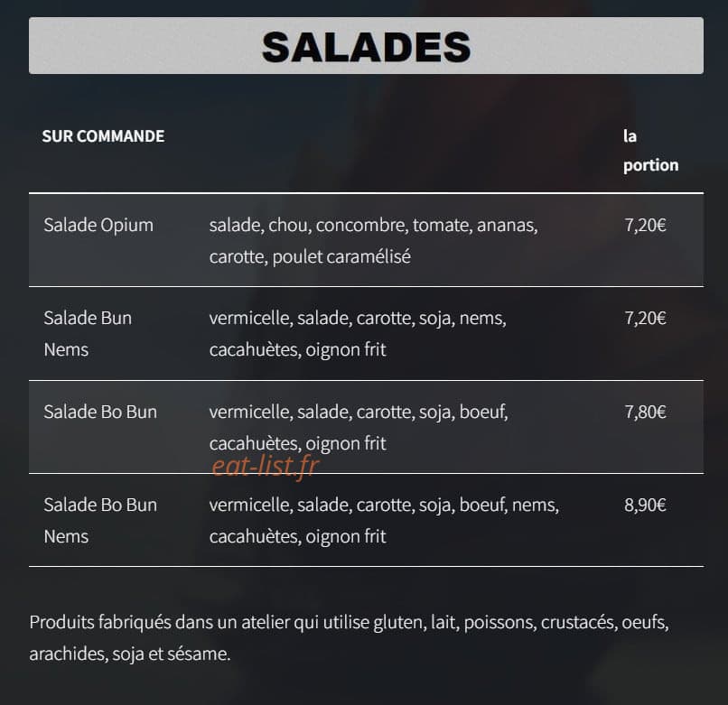Select the Salade Opium item name
This screenshot has width=728, height=705.
pyautogui.click(x=98, y=225)
